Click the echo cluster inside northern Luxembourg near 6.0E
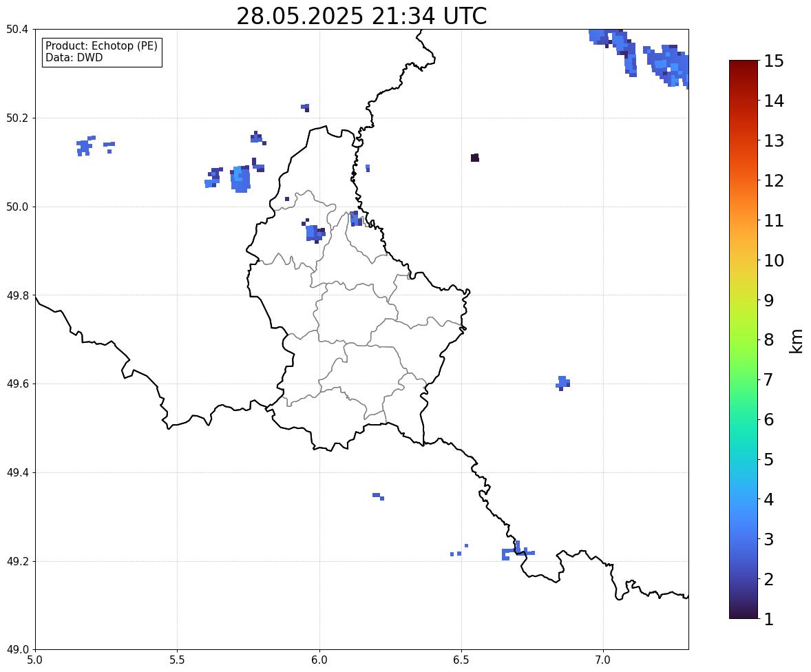 (x=313, y=232)
